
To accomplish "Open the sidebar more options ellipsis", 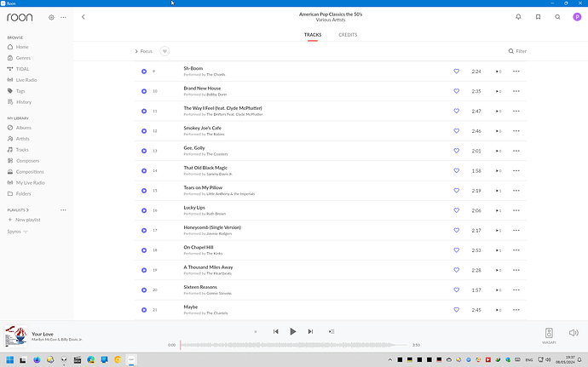I will click(63, 17).
